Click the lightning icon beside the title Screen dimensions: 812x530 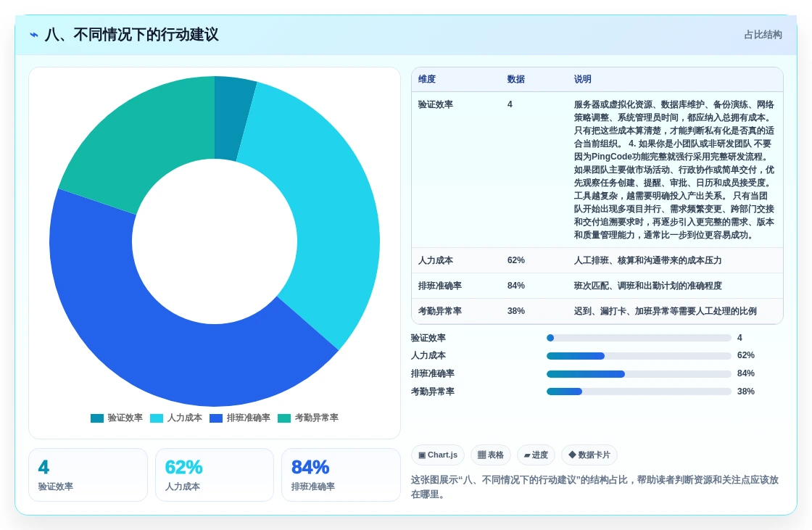click(x=34, y=35)
